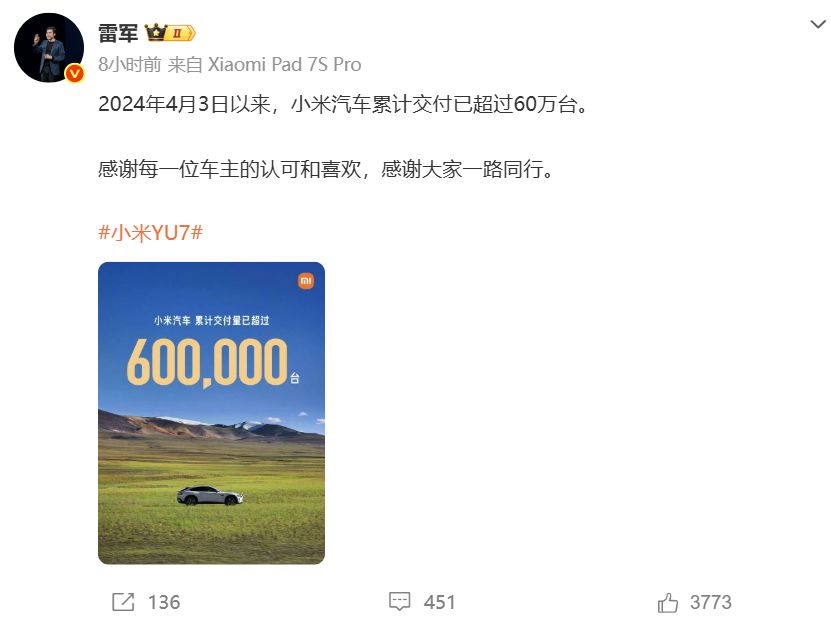Click the repost count 136

164,602
